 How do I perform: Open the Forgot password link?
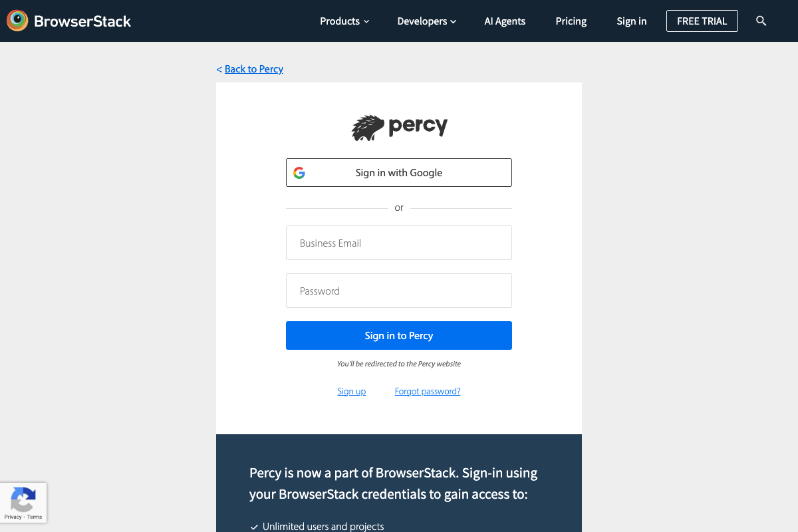pos(428,391)
